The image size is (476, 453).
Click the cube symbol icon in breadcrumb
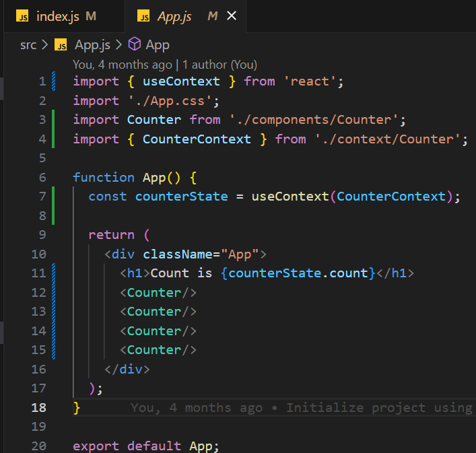pos(135,44)
